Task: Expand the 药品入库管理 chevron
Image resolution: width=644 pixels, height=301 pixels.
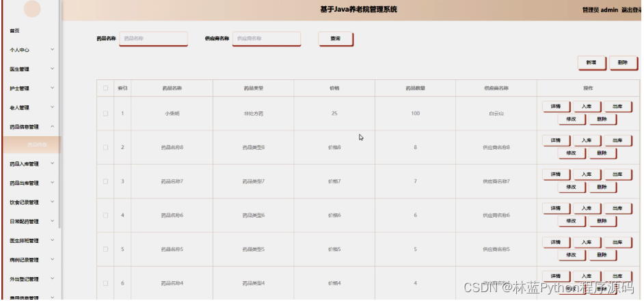Action: 53,163
